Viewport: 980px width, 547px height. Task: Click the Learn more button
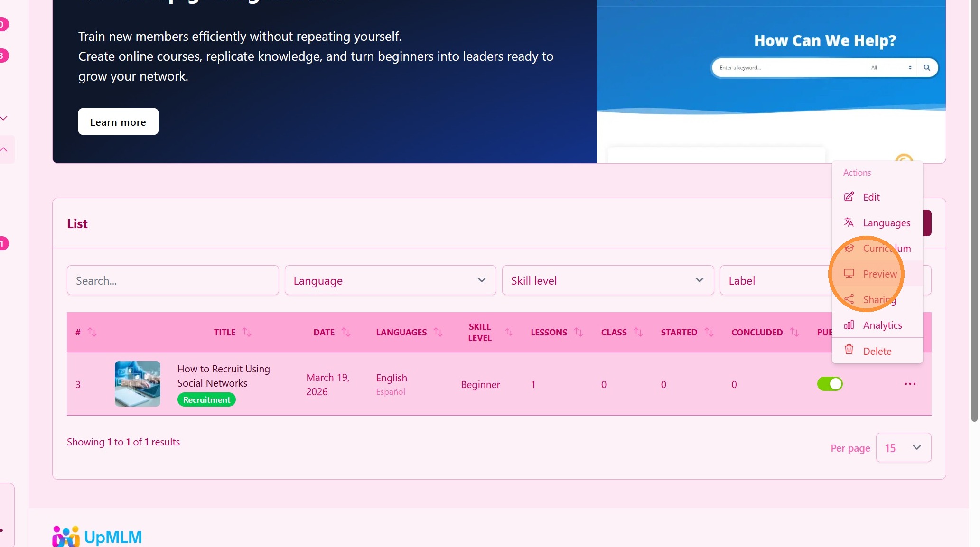pos(118,122)
